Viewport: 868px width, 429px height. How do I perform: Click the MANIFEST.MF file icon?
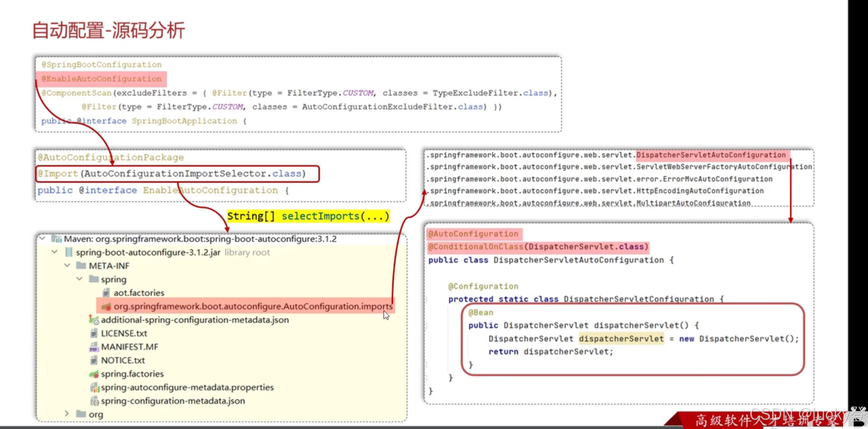[x=94, y=347]
